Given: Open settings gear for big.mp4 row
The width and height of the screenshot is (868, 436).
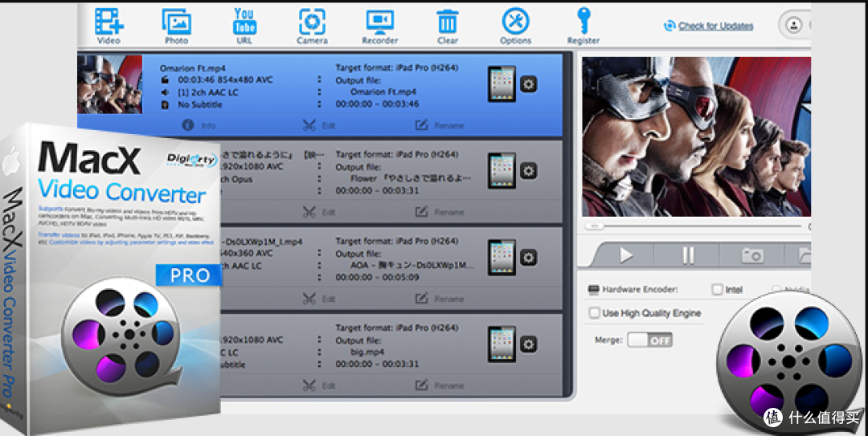Looking at the screenshot, I should pyautogui.click(x=529, y=344).
